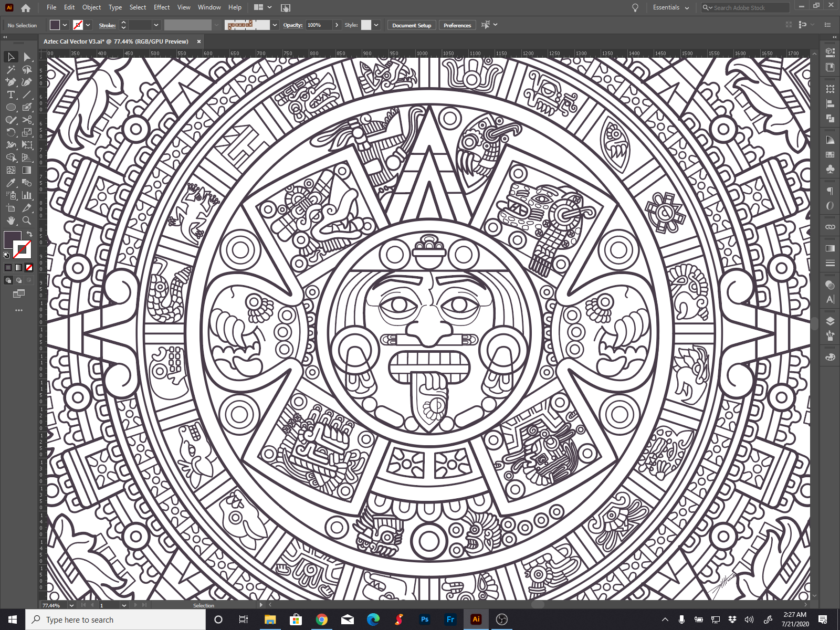Screen dimensions: 840x630
Task: Select the Shape Builder tool
Action: click(x=11, y=157)
